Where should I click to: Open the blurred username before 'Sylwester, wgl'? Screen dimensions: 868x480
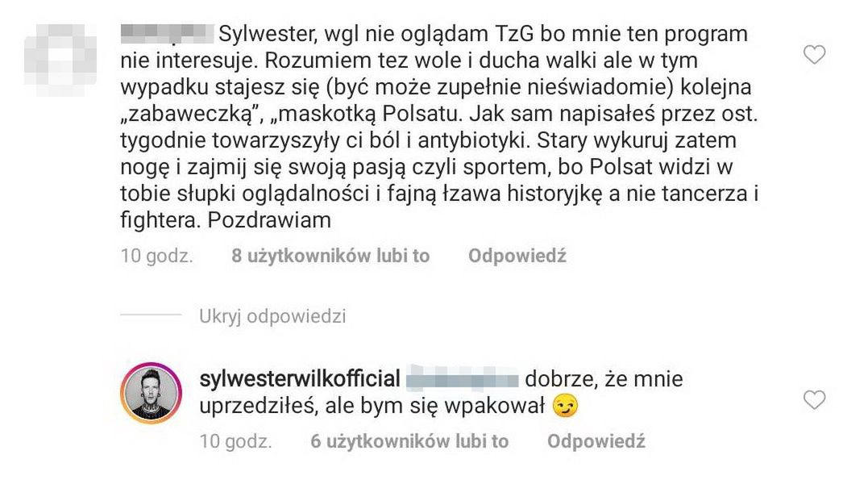tap(167, 34)
